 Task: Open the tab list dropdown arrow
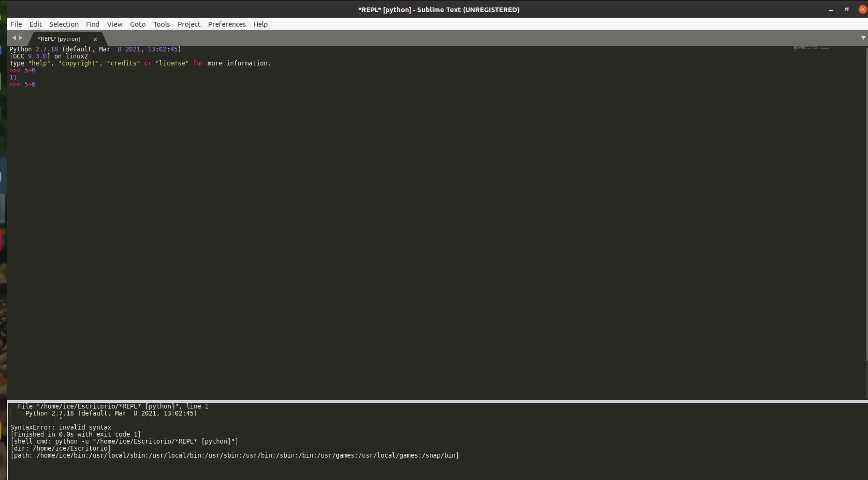pos(863,38)
